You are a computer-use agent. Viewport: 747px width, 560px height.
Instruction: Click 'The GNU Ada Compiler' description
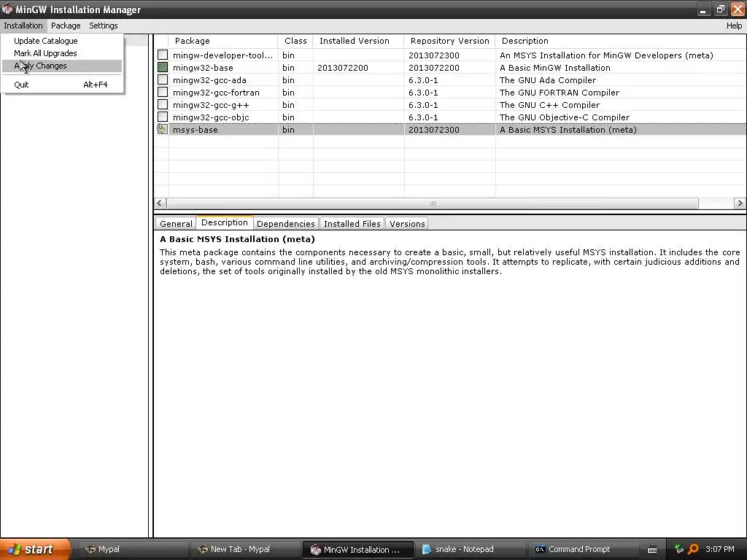(547, 80)
